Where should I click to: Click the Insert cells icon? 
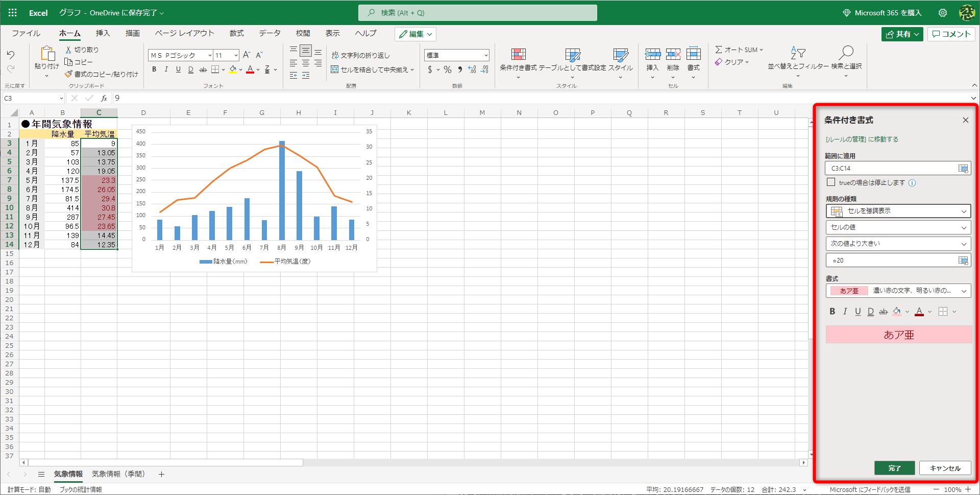point(653,54)
